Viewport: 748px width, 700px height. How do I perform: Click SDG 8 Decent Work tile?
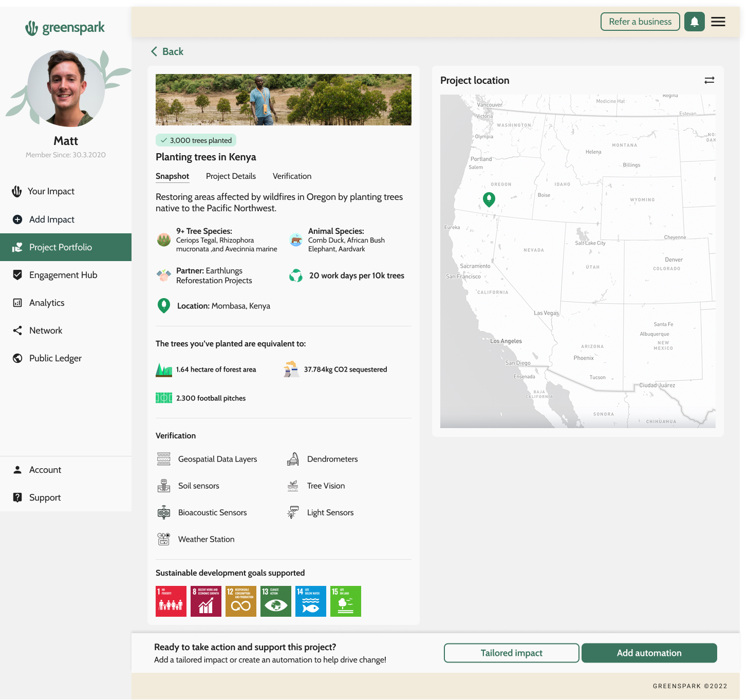tap(206, 601)
